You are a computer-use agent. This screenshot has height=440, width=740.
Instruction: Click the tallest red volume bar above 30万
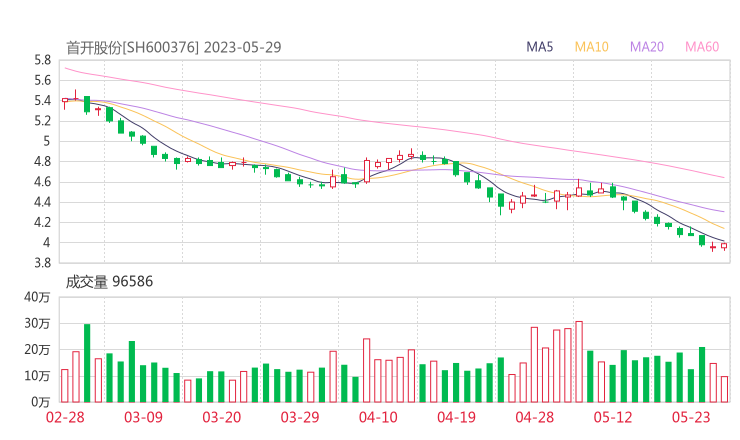click(579, 362)
